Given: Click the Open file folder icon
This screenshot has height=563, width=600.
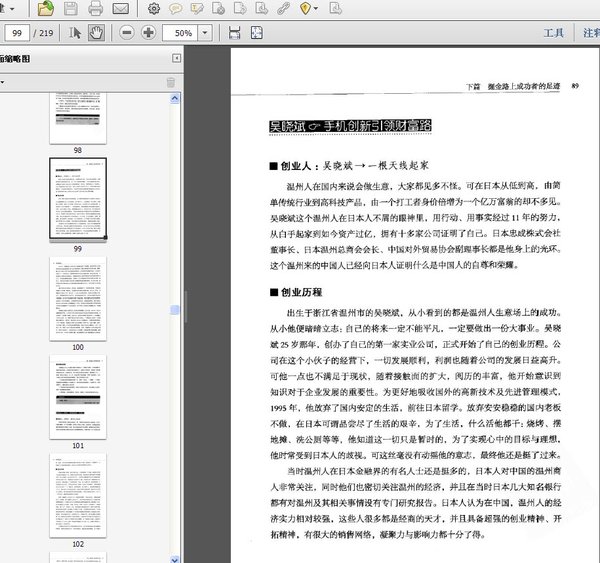Looking at the screenshot, I should pyautogui.click(x=46, y=9).
